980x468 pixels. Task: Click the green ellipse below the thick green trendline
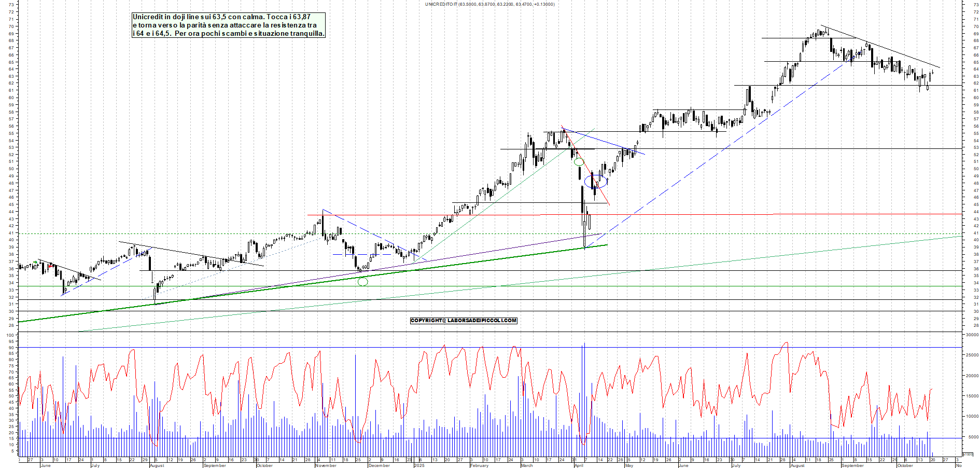point(363,282)
